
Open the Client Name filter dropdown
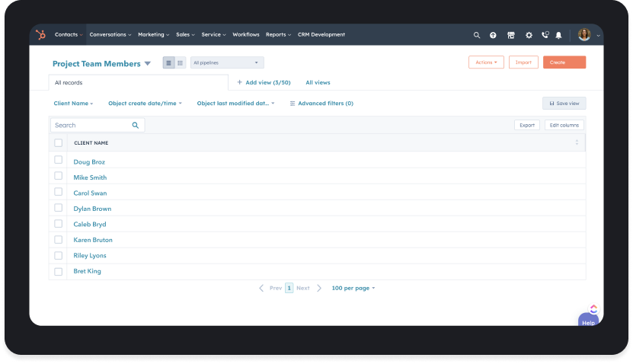coord(73,104)
